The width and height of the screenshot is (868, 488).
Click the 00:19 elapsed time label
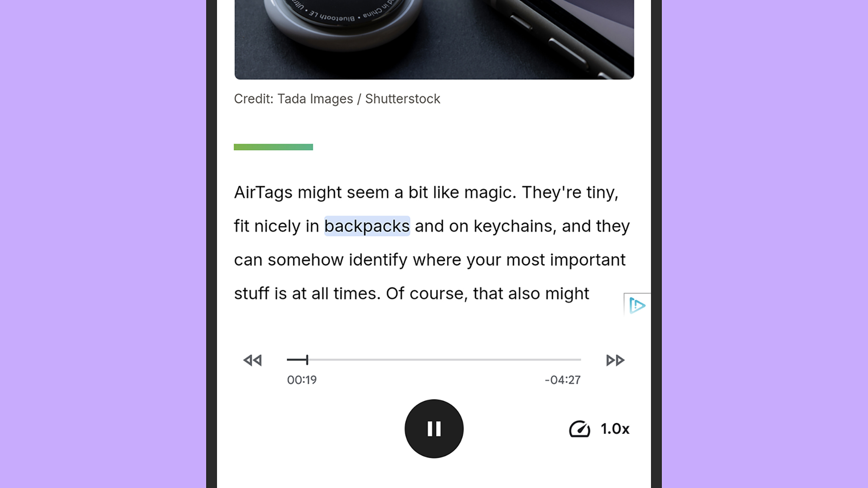[302, 380]
